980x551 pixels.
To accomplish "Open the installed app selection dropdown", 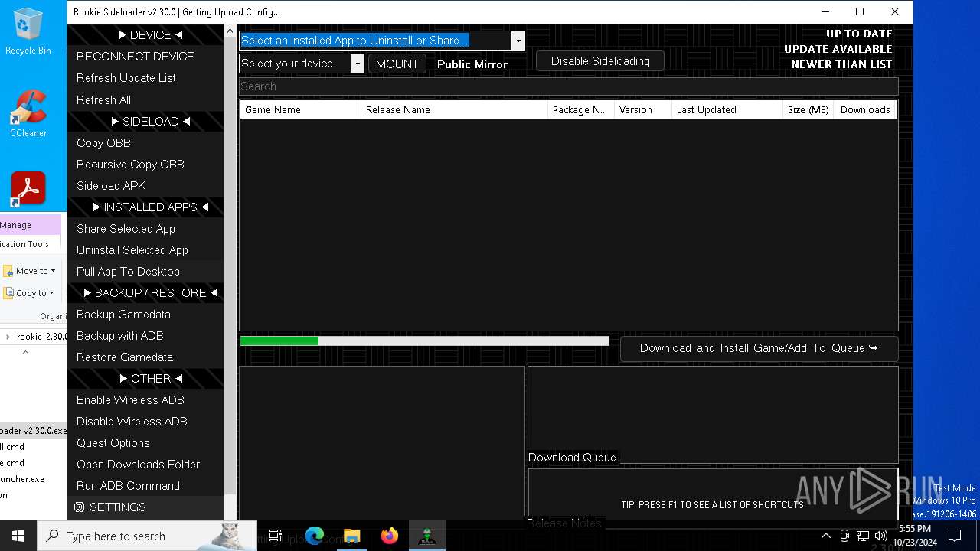I will click(518, 41).
